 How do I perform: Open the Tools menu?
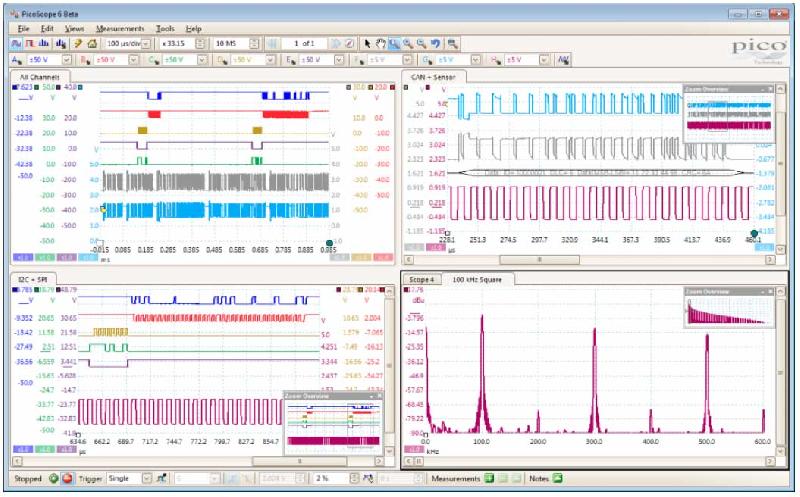(x=165, y=29)
